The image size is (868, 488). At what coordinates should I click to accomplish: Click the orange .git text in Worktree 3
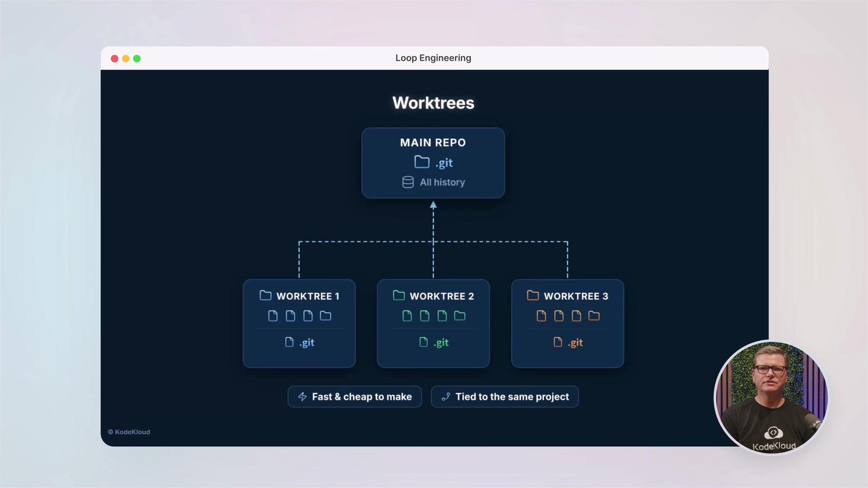pyautogui.click(x=575, y=343)
